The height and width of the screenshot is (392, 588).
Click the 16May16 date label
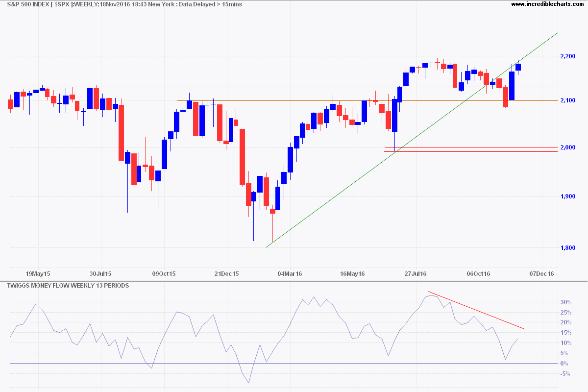[353, 273]
